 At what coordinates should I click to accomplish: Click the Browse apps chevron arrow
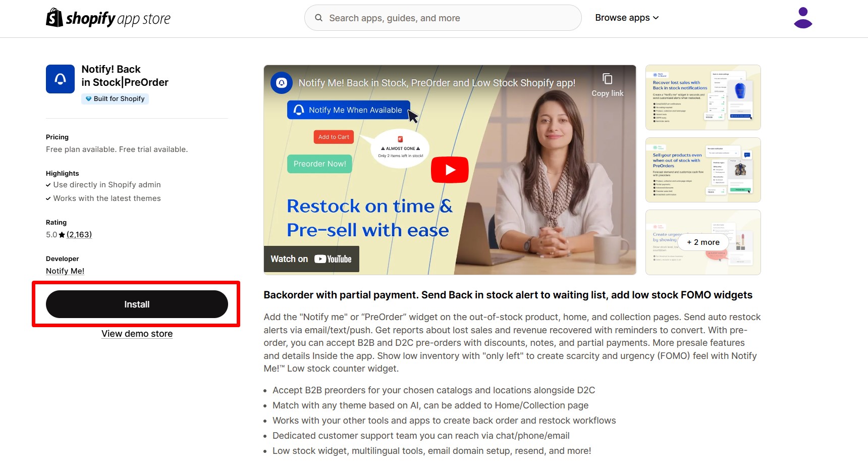(x=656, y=18)
